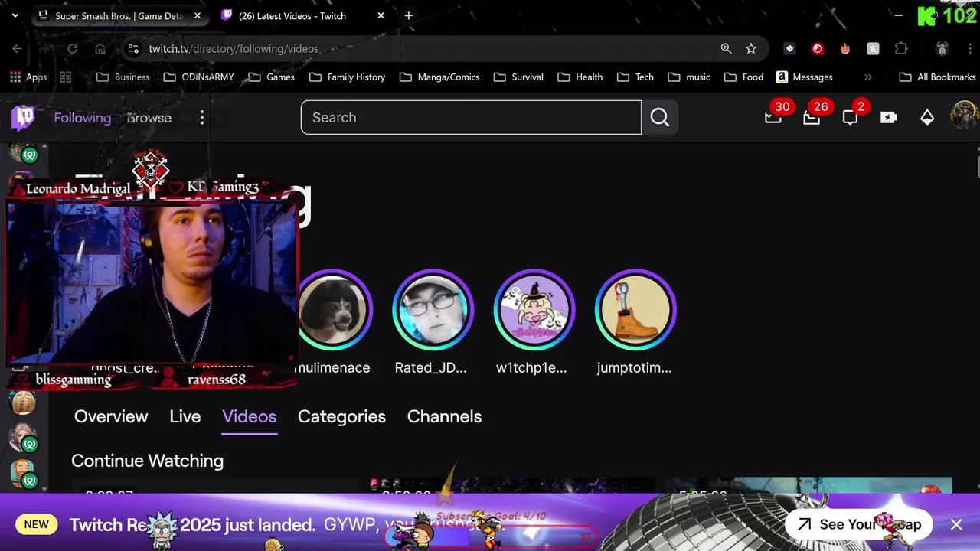
Task: Open the icon with 26 badge
Action: [x=812, y=117]
